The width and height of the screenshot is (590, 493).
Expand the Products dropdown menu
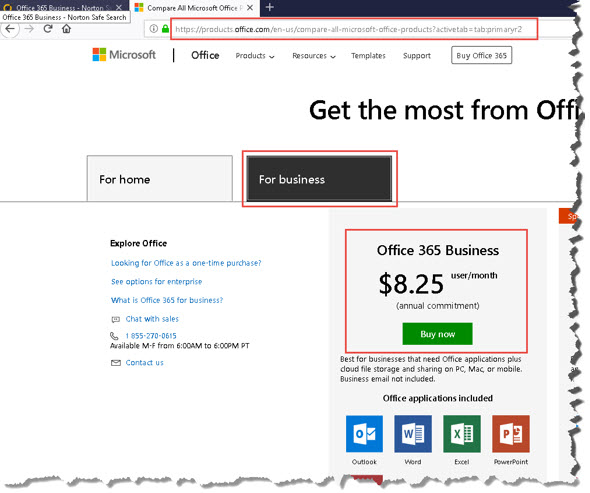255,56
